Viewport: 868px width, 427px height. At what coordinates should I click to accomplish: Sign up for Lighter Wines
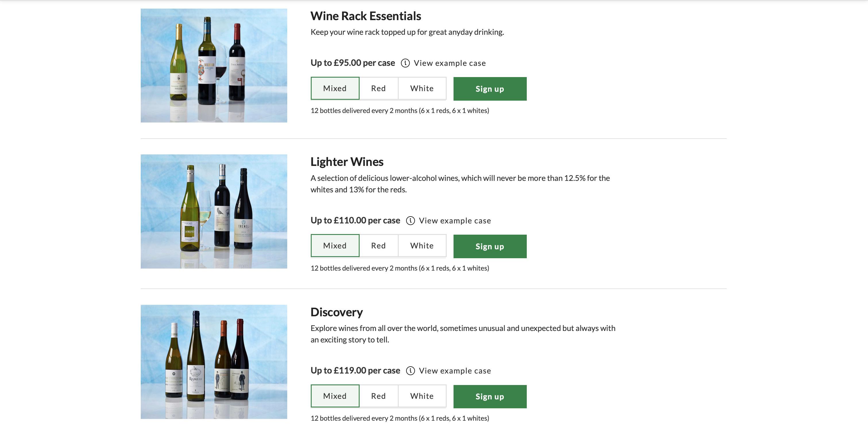click(490, 246)
